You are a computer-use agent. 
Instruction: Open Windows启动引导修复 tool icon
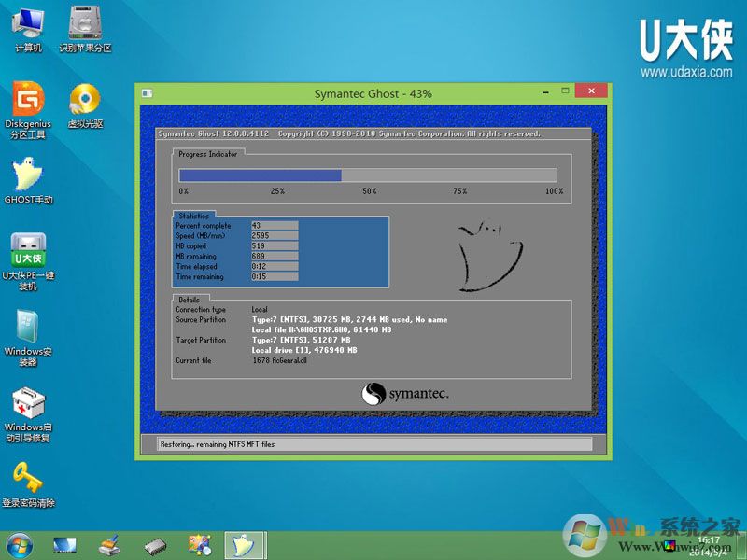pos(27,404)
